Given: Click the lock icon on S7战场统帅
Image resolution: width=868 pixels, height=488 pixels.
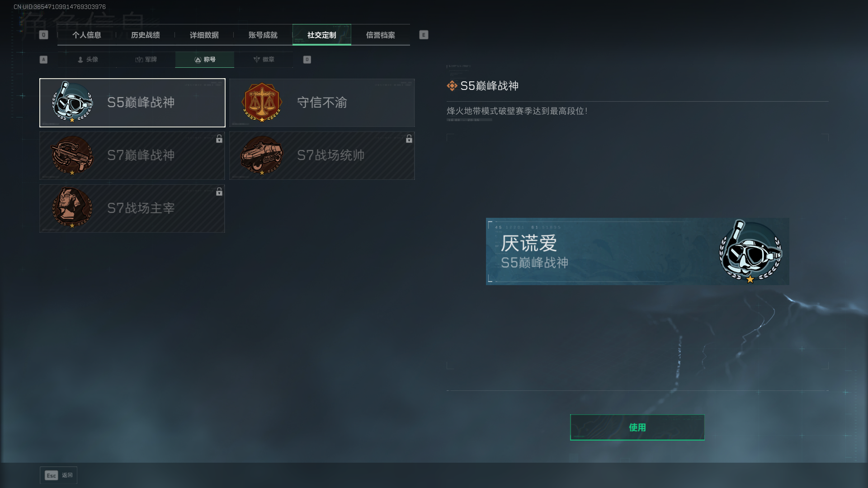Looking at the screenshot, I should [x=409, y=139].
